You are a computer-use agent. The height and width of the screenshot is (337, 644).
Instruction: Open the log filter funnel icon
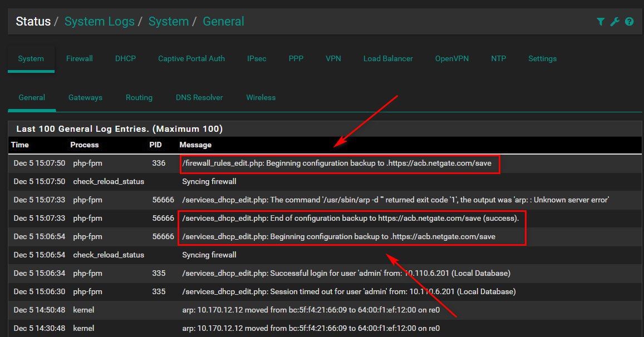pyautogui.click(x=601, y=22)
